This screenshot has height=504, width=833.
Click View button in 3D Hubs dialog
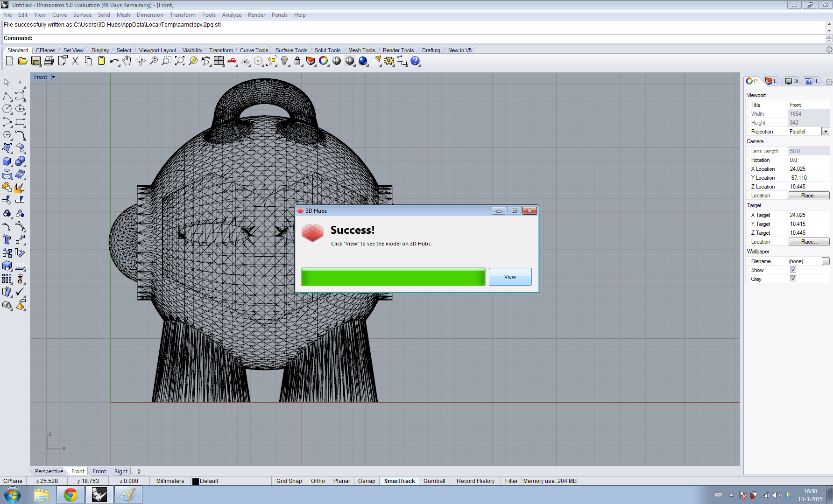point(510,277)
